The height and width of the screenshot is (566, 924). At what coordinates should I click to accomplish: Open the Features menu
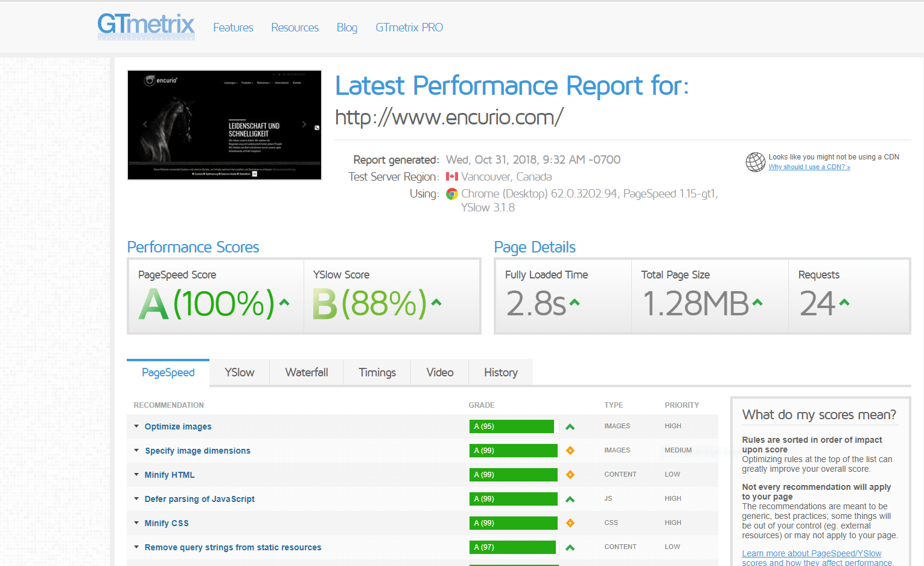pyautogui.click(x=233, y=28)
